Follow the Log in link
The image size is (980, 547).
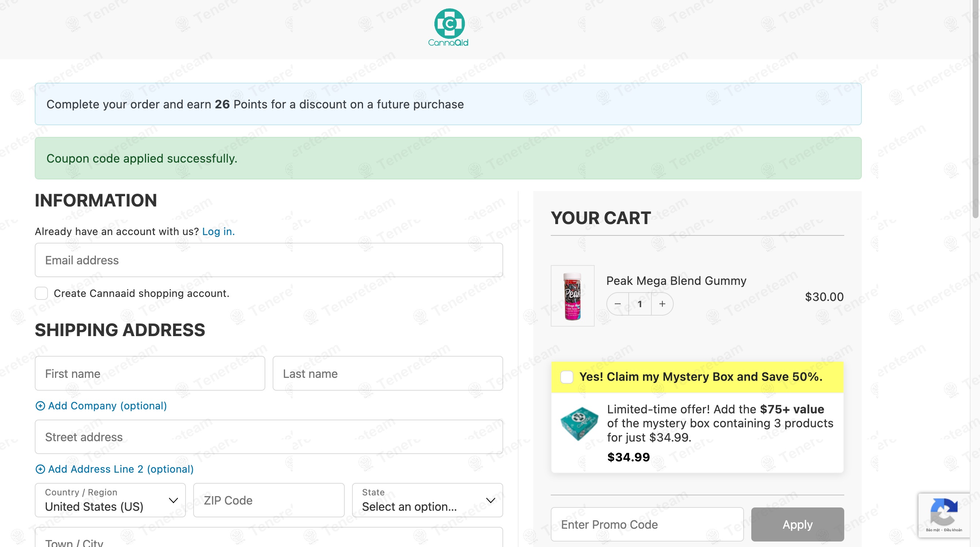point(218,231)
